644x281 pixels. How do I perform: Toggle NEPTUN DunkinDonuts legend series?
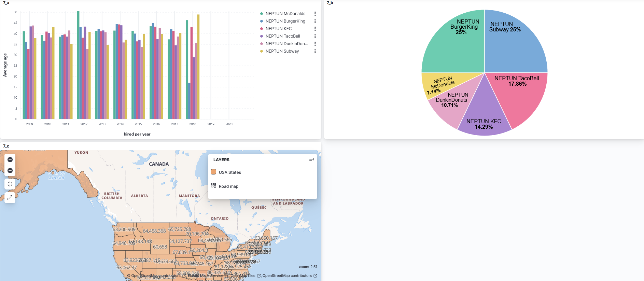[x=287, y=44]
